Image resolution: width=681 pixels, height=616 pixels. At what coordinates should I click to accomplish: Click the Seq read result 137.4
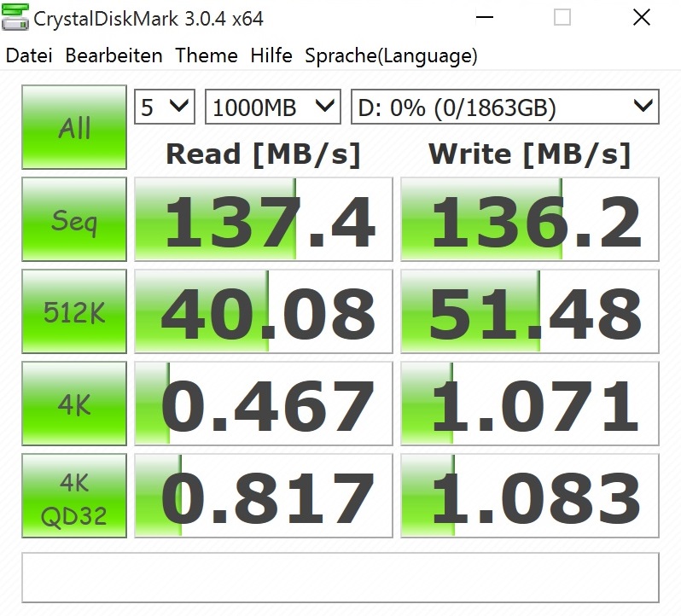264,219
